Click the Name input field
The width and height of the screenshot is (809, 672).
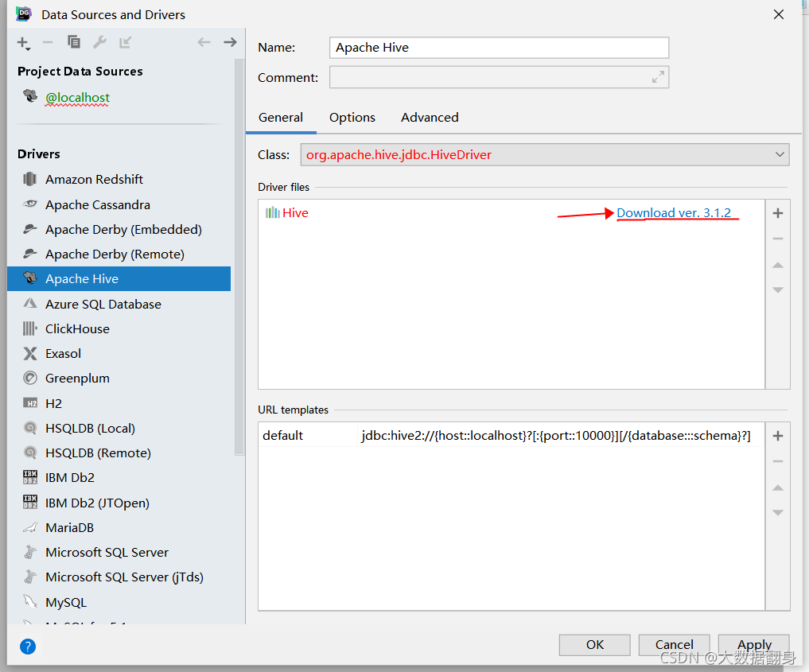point(499,48)
